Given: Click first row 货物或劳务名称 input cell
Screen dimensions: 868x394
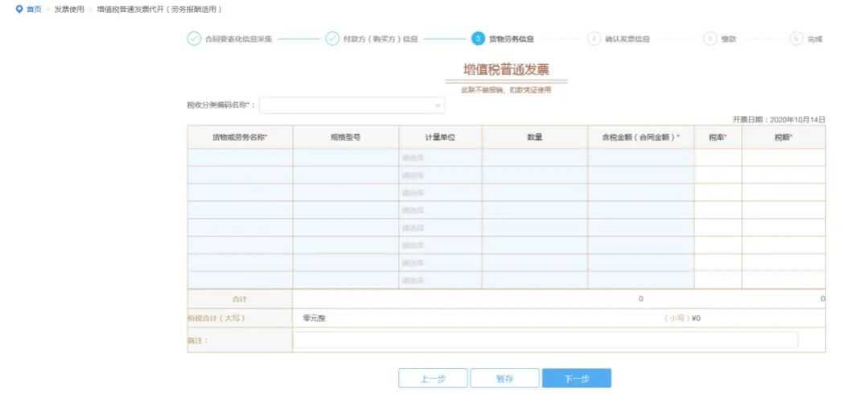Looking at the screenshot, I should point(240,158).
